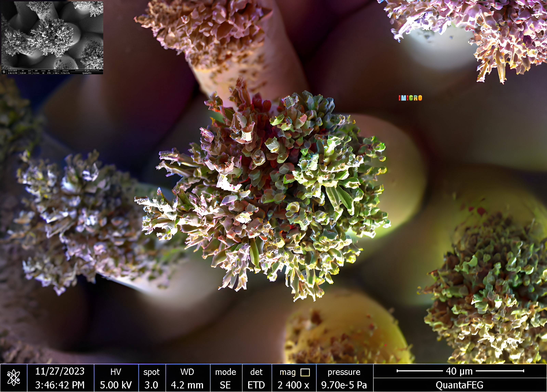Click the mode SE cell

(x=225, y=378)
